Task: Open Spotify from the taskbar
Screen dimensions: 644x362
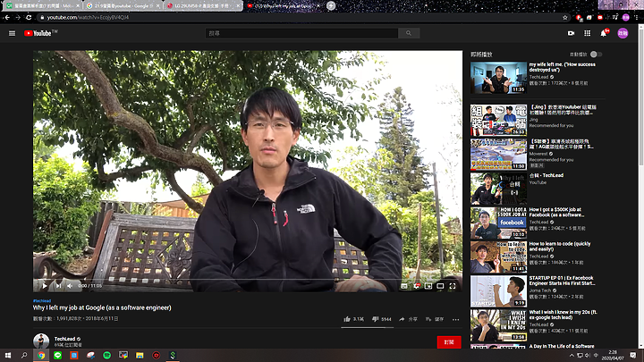Action: click(x=106, y=356)
